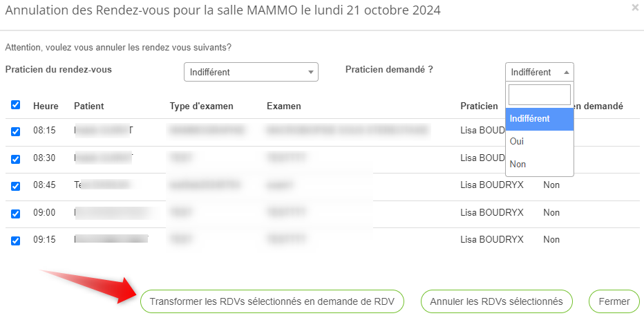Click the Patient column header
644x318 pixels.
(88, 106)
